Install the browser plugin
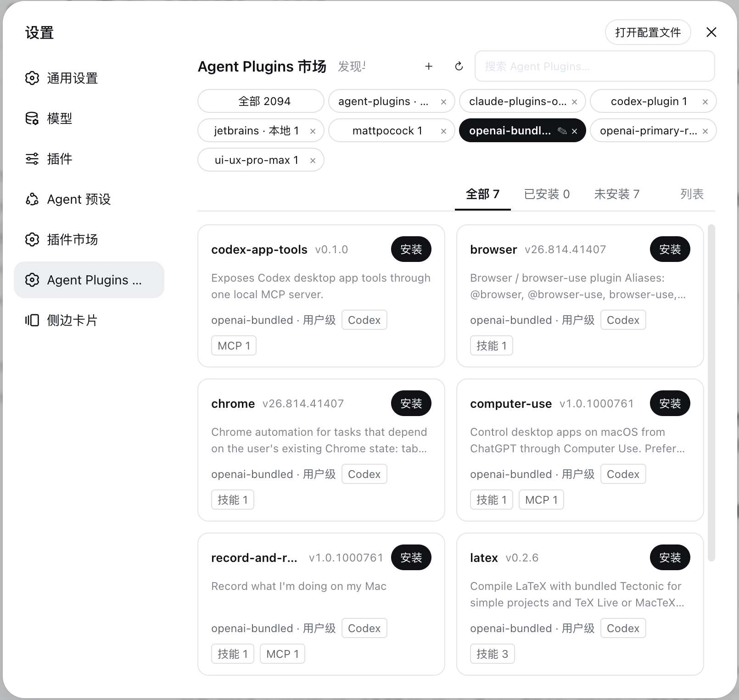This screenshot has height=700, width=739. tap(670, 250)
